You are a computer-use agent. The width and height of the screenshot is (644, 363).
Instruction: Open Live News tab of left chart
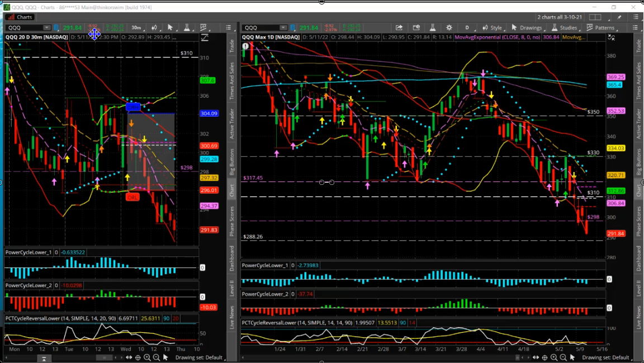point(231,317)
